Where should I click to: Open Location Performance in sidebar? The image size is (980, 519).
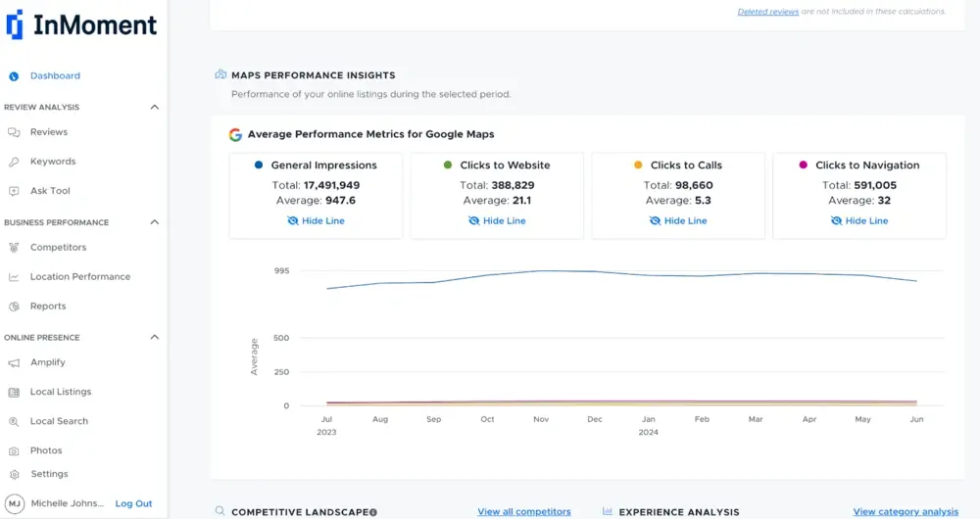[79, 277]
